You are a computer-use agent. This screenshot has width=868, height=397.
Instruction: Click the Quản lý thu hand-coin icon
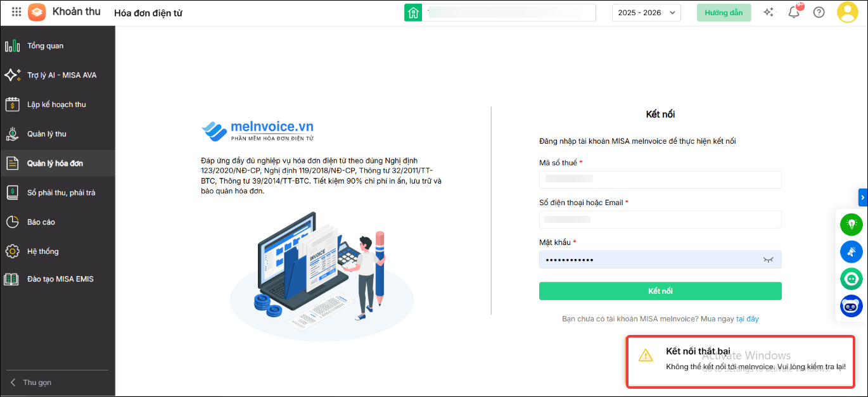(x=12, y=134)
